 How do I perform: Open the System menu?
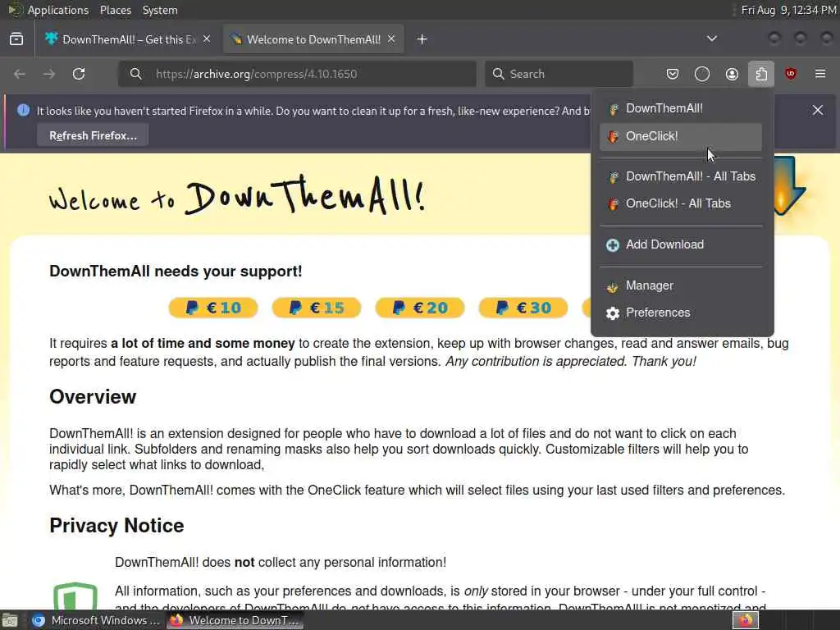click(x=160, y=10)
